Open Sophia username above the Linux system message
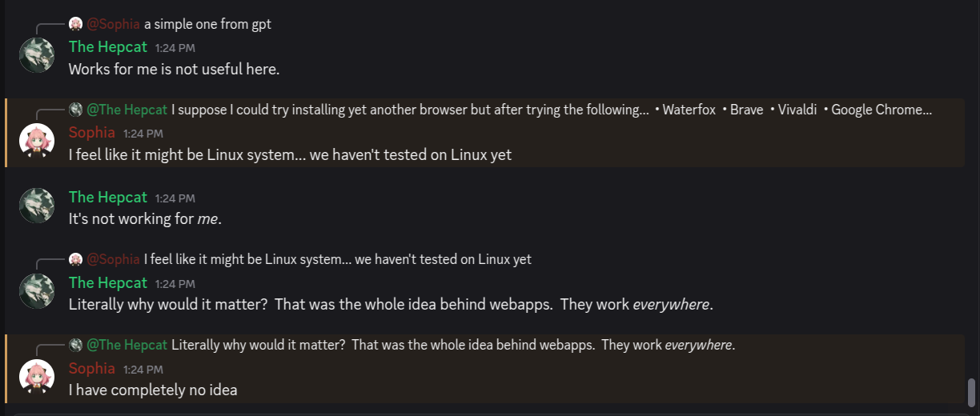 click(x=92, y=133)
